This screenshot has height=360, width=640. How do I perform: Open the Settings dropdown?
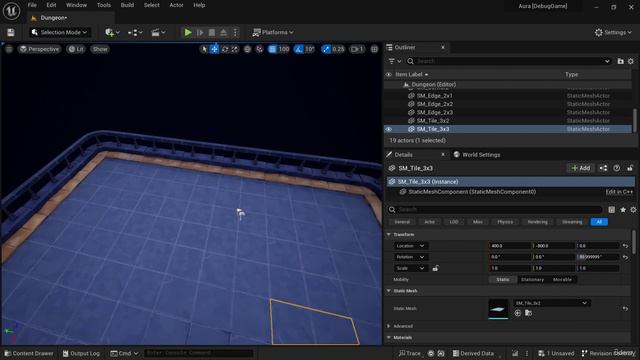613,32
